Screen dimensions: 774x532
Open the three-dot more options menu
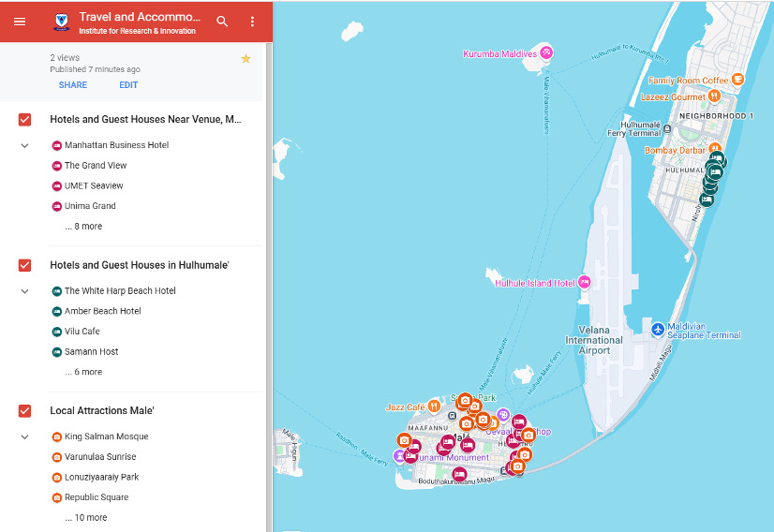(252, 22)
